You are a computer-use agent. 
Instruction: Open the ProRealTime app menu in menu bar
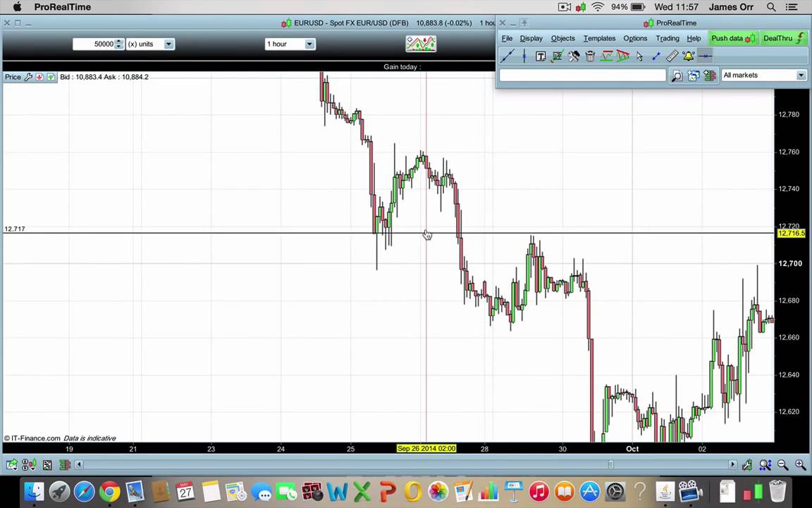62,7
